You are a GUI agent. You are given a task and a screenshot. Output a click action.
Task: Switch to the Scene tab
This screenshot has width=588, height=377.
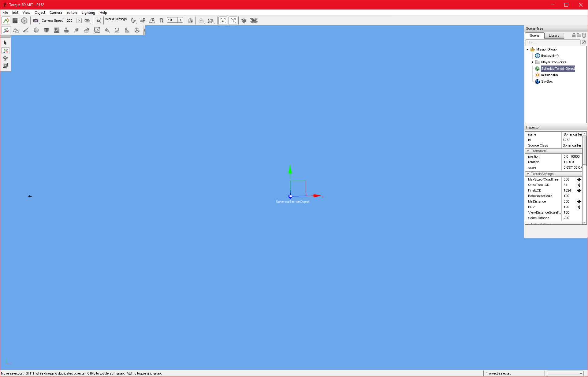535,35
